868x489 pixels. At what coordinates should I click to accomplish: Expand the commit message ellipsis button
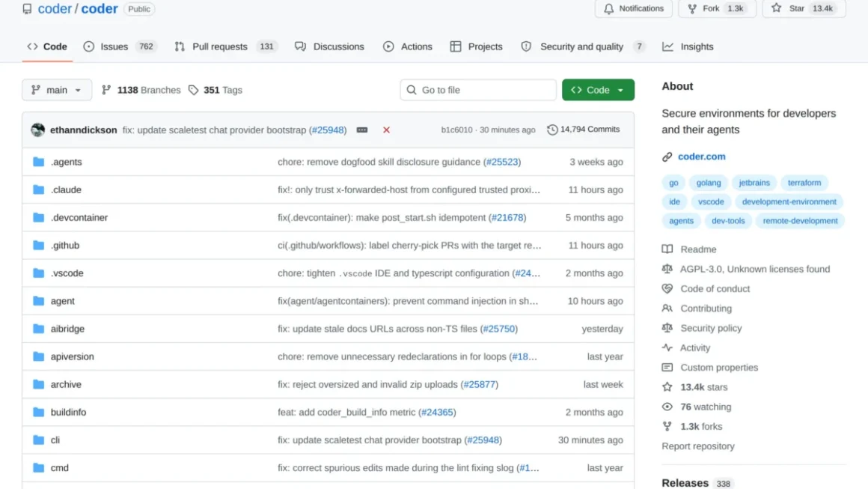point(362,130)
